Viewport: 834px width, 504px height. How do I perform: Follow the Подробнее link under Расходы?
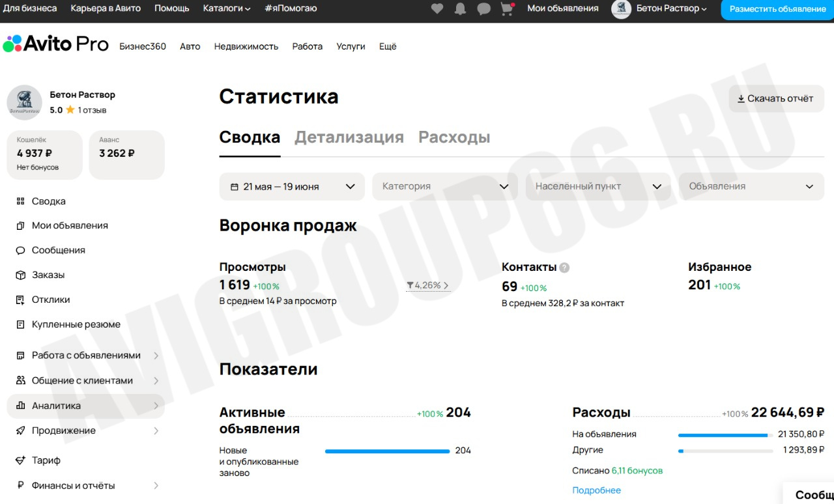pyautogui.click(x=597, y=490)
